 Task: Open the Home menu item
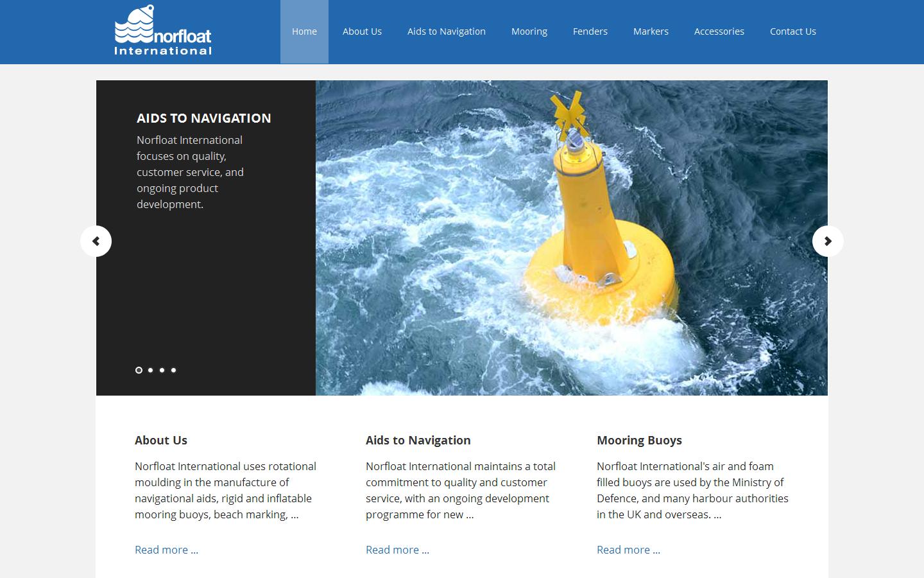304,31
